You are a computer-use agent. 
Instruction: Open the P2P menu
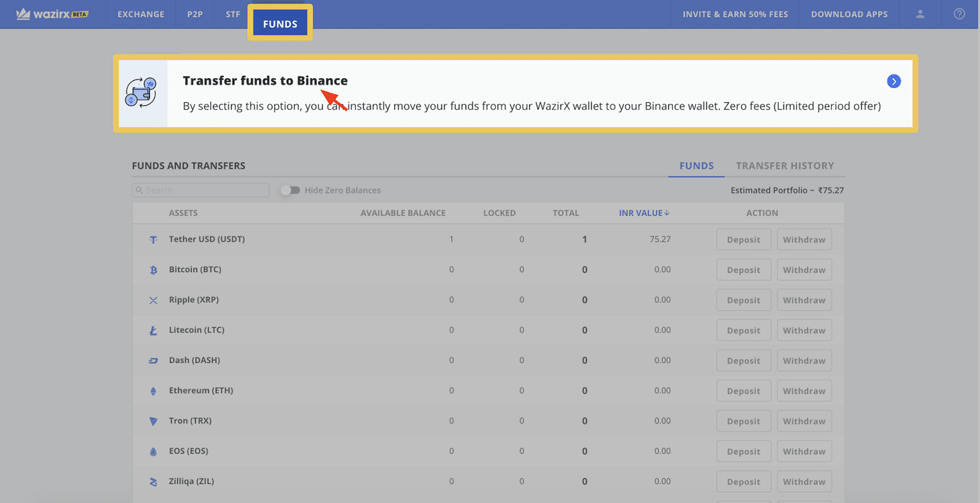[195, 14]
